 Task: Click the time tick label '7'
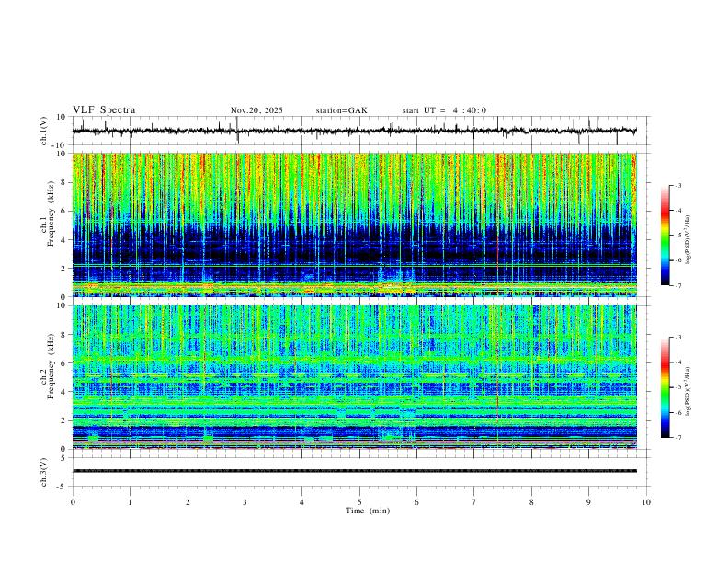point(474,502)
